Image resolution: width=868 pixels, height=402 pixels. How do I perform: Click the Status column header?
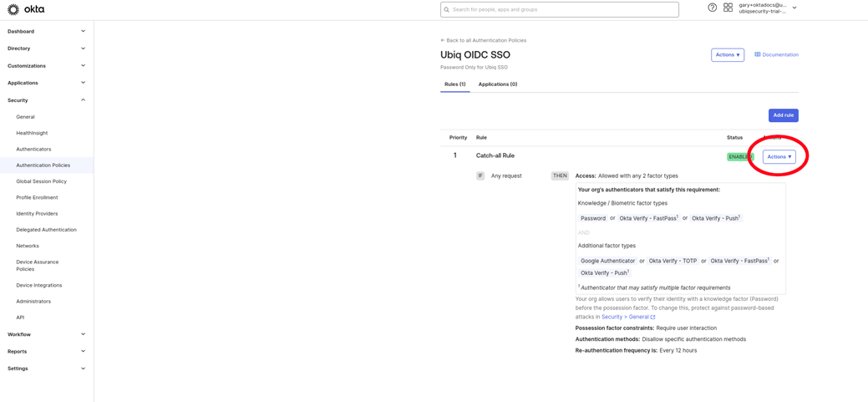pyautogui.click(x=734, y=137)
